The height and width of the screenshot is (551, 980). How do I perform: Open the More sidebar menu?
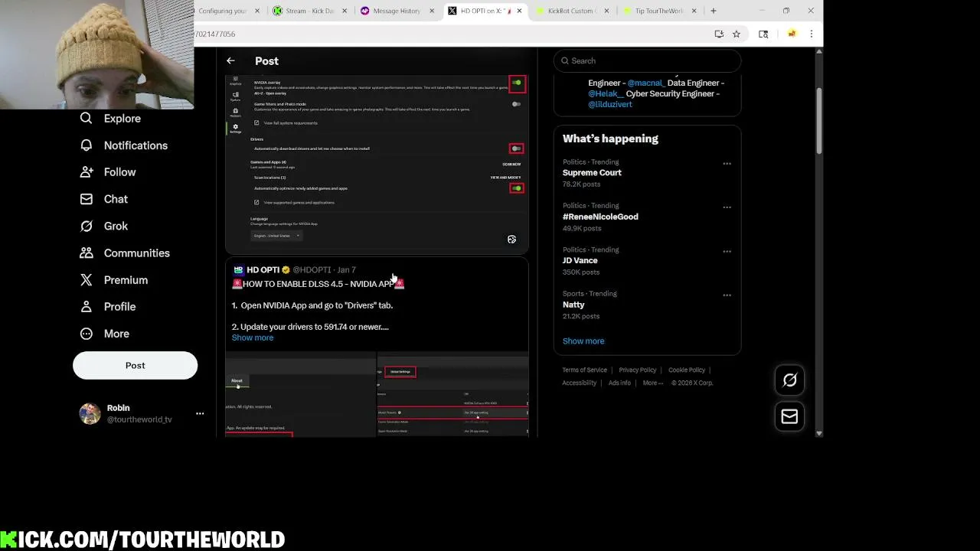105,334
